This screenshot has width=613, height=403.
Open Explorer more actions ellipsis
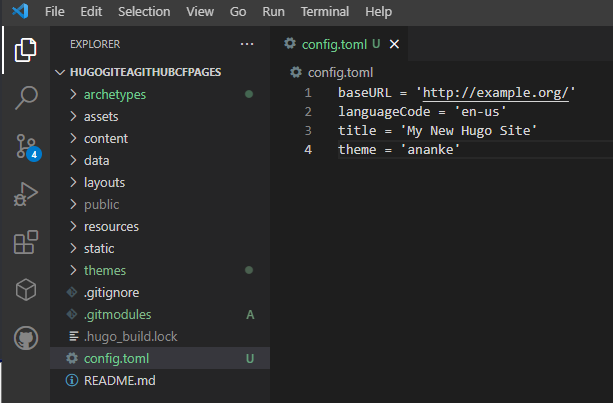click(x=247, y=44)
